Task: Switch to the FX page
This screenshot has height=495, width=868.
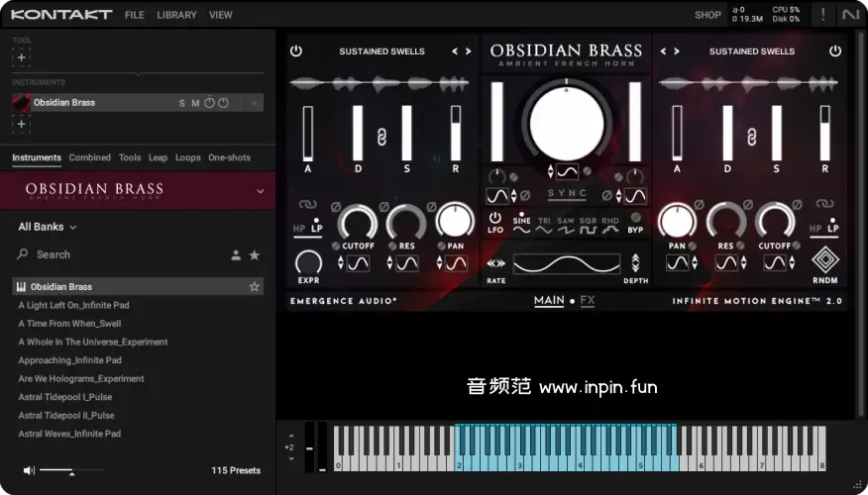Action: coord(588,300)
